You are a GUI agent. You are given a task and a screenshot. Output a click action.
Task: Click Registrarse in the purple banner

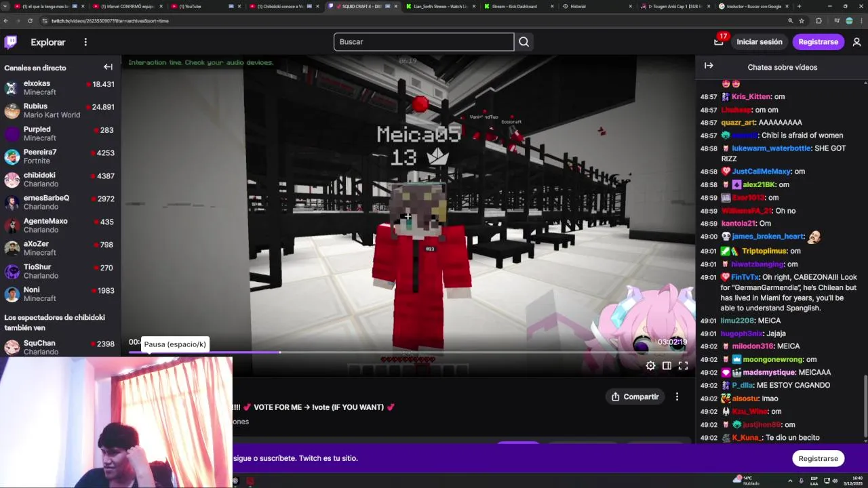pos(818,458)
